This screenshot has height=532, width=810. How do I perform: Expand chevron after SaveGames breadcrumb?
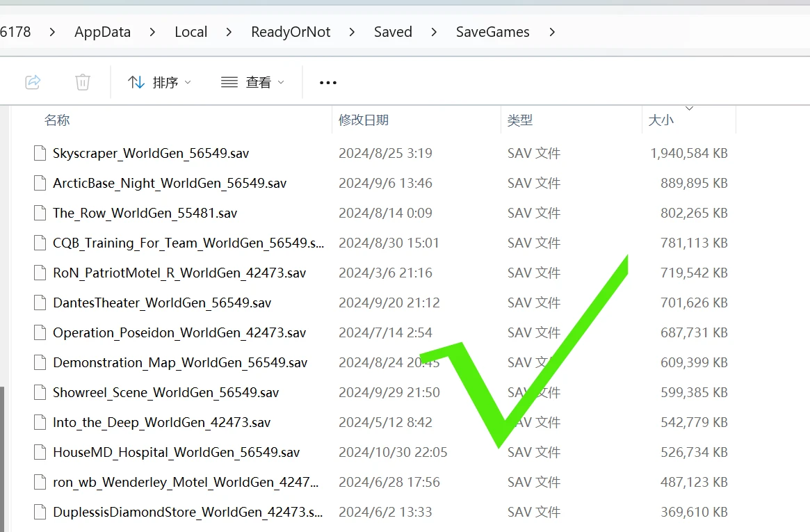pos(552,32)
